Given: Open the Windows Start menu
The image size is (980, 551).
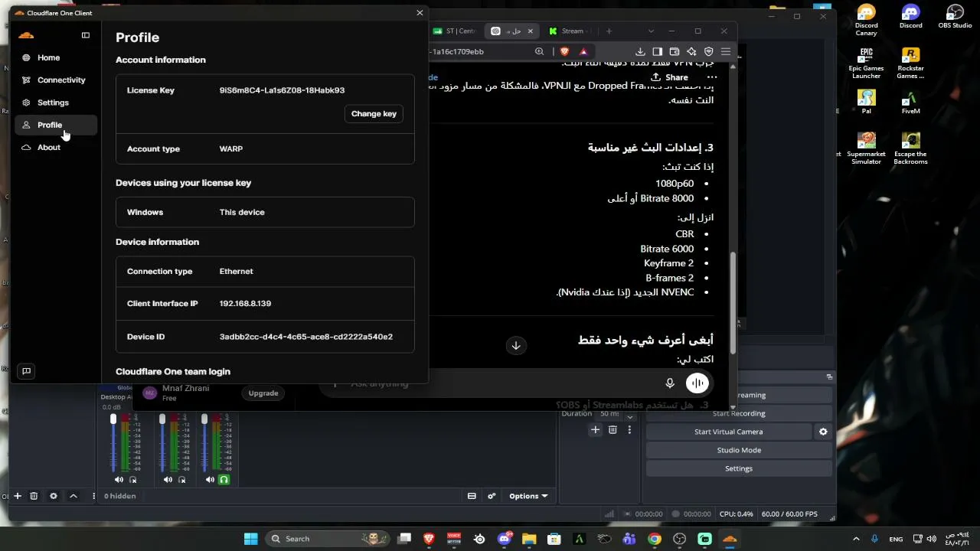Looking at the screenshot, I should 251,539.
